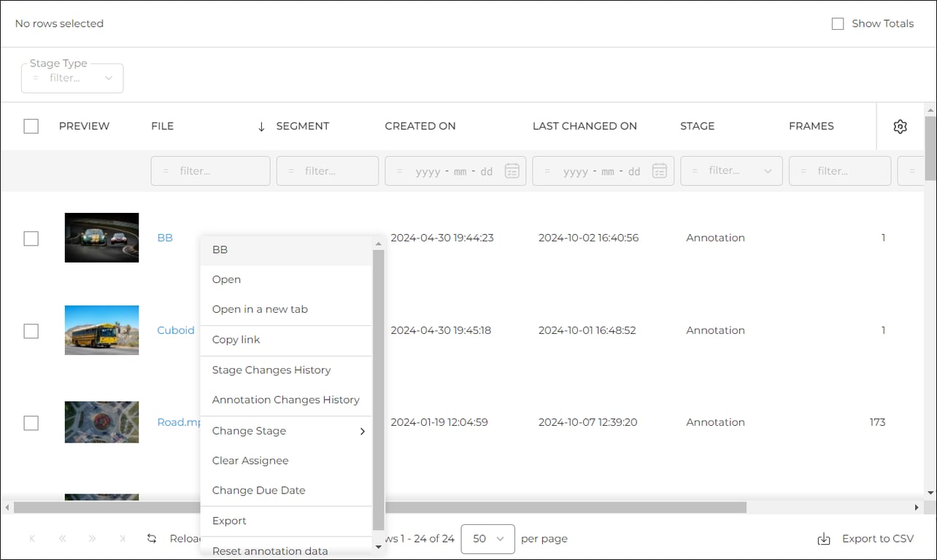The height and width of the screenshot is (560, 937).
Task: Click the school bus thumbnail image
Action: [x=101, y=330]
